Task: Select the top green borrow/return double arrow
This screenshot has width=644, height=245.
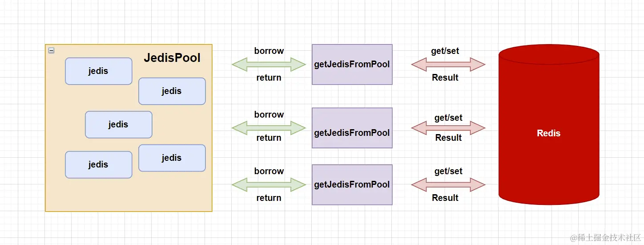Action: click(269, 65)
